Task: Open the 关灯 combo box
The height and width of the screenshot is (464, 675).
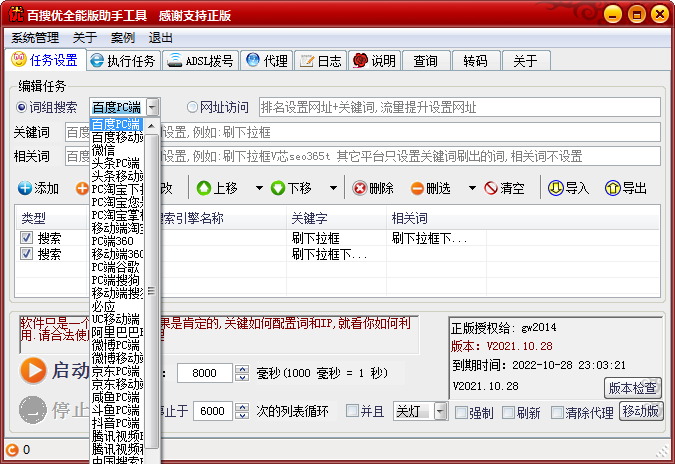Action: coord(440,411)
